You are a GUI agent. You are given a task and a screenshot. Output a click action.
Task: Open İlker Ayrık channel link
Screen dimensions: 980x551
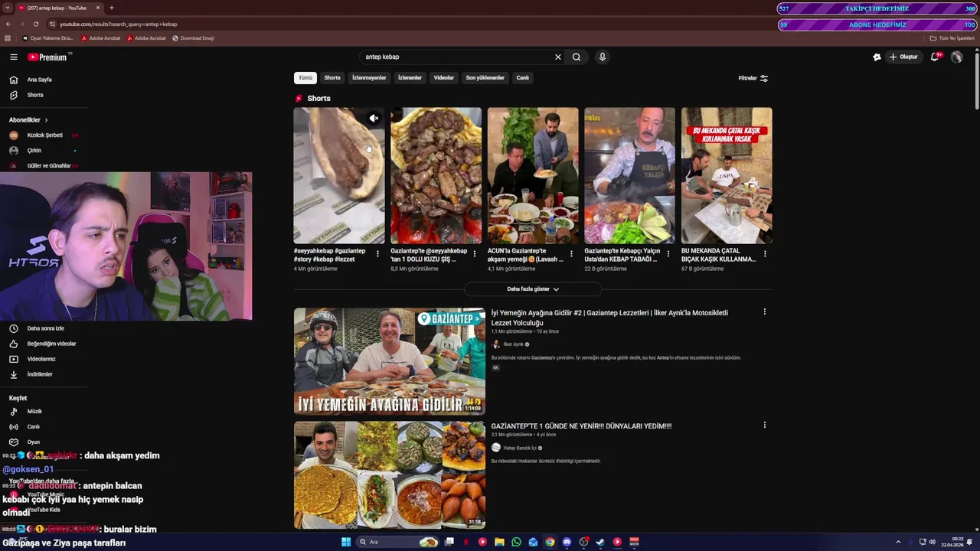513,344
